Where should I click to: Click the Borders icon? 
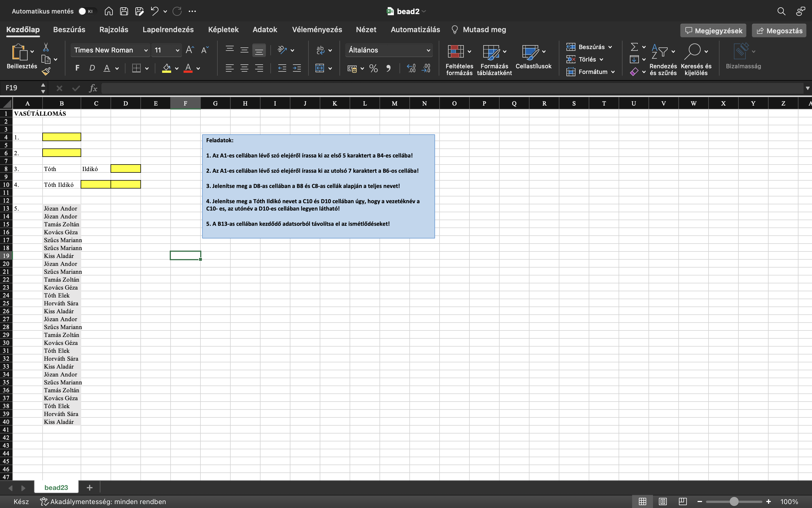(x=136, y=68)
